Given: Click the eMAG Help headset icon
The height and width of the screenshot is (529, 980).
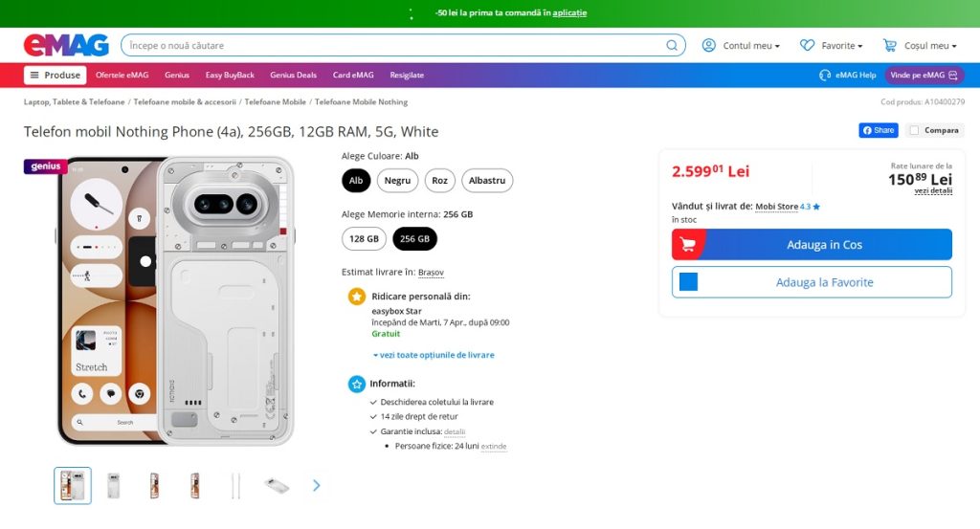Looking at the screenshot, I should click(825, 75).
